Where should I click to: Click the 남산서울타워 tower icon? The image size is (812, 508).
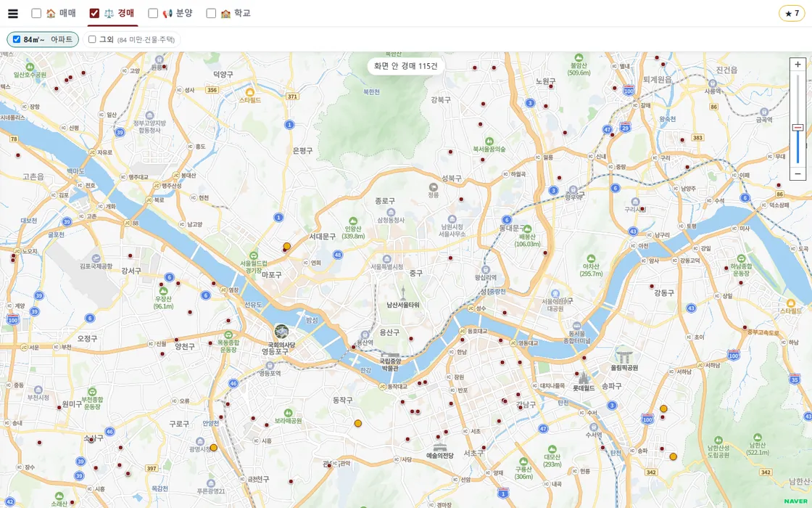[403, 293]
